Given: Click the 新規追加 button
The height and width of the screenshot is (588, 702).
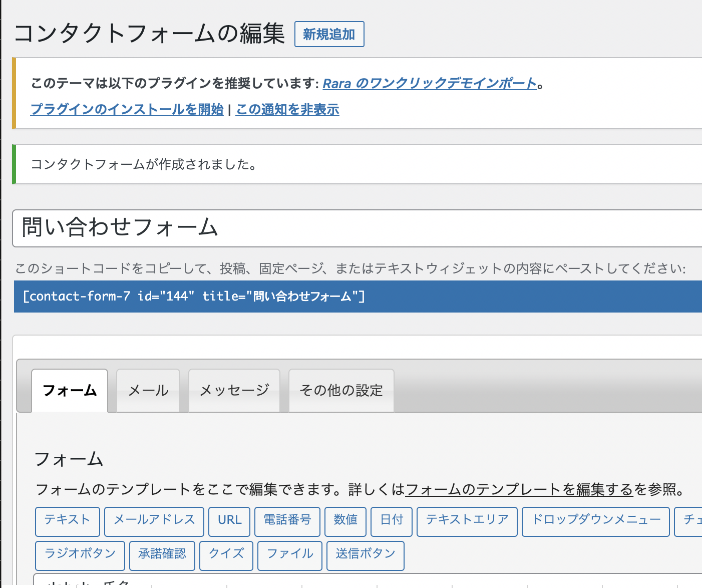Looking at the screenshot, I should pos(329,34).
